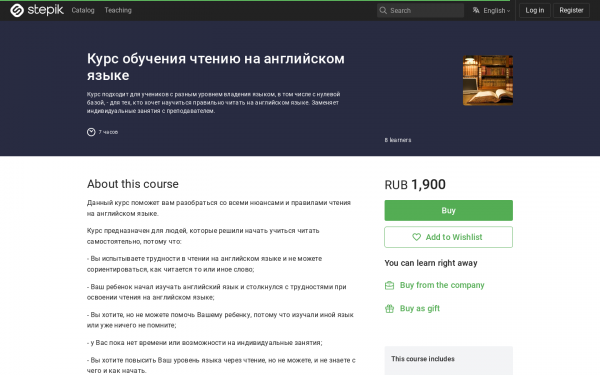
Task: Click the '8 learners' text
Action: [398, 140]
